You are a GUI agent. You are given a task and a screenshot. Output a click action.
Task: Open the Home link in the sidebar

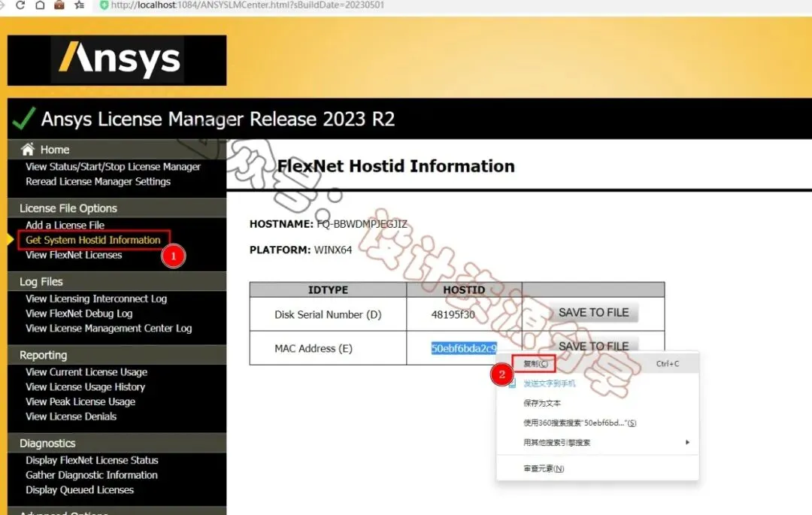[x=55, y=150]
